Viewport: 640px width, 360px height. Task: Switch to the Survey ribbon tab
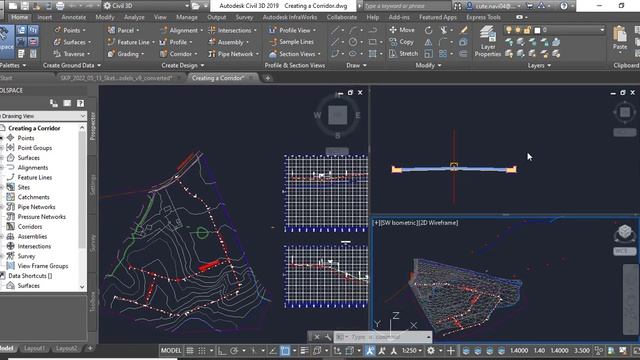point(244,17)
